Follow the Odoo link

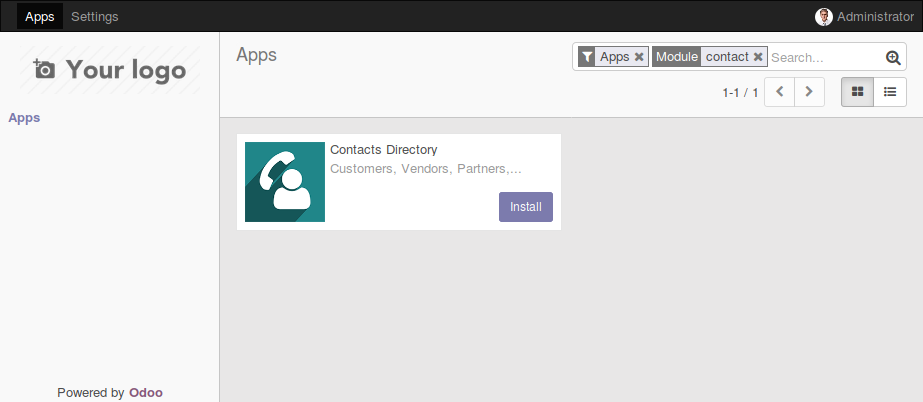146,393
